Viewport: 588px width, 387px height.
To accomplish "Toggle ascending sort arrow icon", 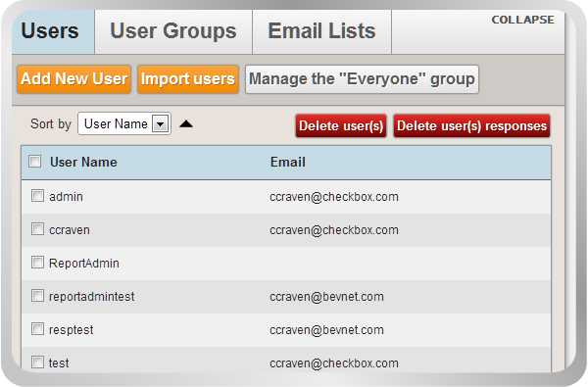I will [186, 123].
